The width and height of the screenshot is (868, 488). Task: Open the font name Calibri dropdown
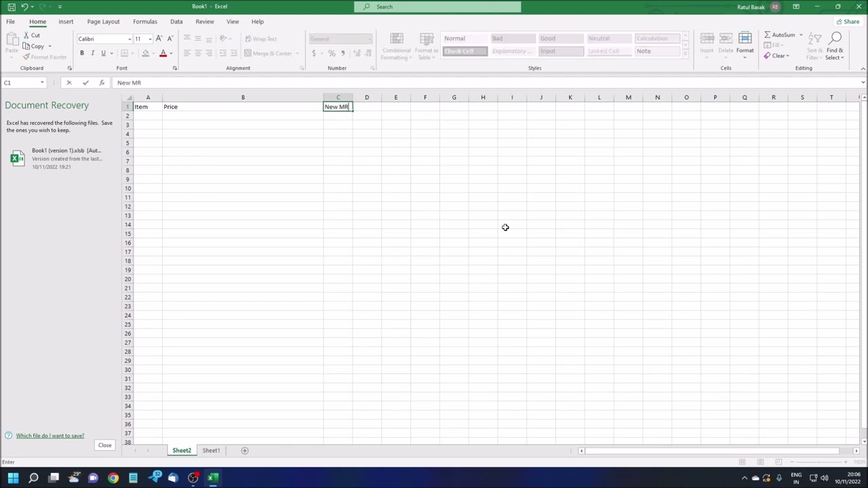(x=130, y=39)
